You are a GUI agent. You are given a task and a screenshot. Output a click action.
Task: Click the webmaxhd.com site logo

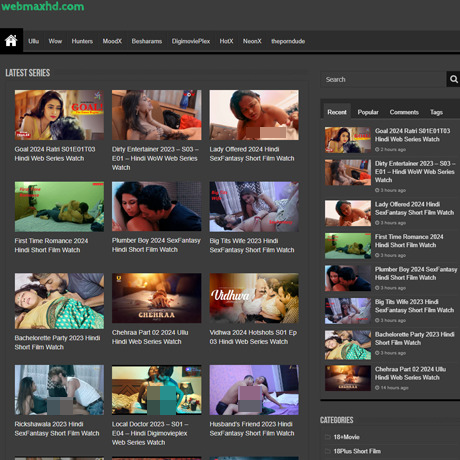[42, 6]
